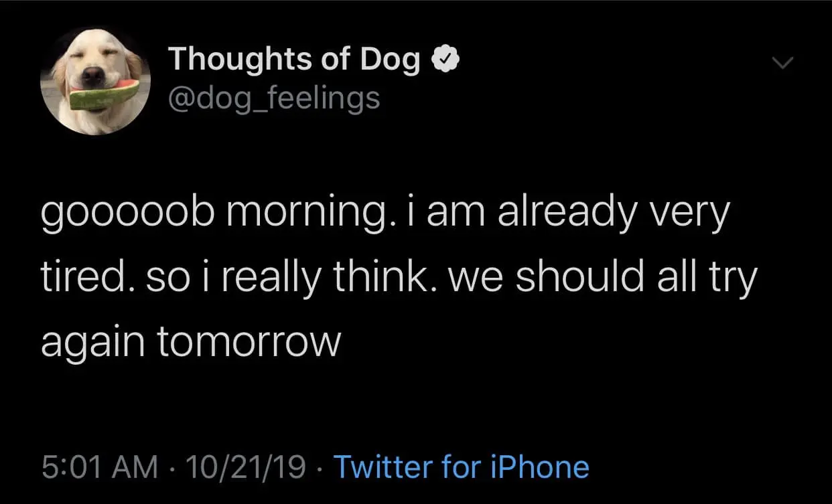This screenshot has width=832, height=504.
Task: Click the watermelon slice in the avatar
Action: point(105,94)
